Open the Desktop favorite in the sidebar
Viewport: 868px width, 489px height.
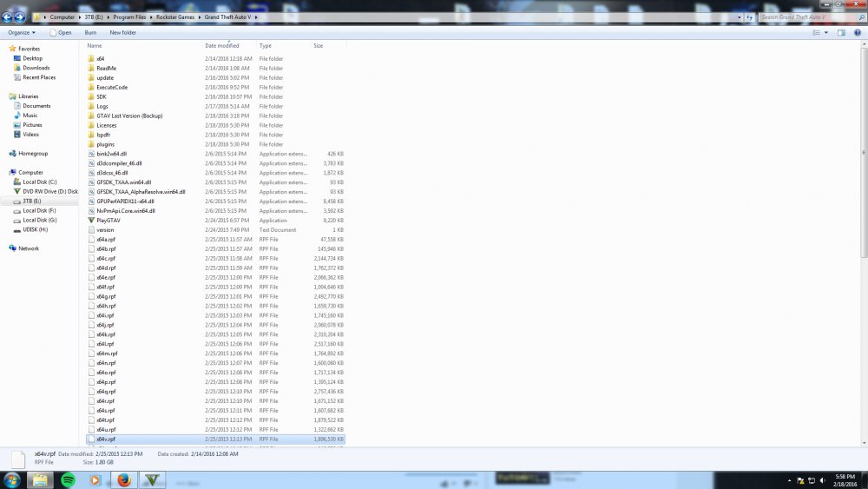tap(33, 58)
